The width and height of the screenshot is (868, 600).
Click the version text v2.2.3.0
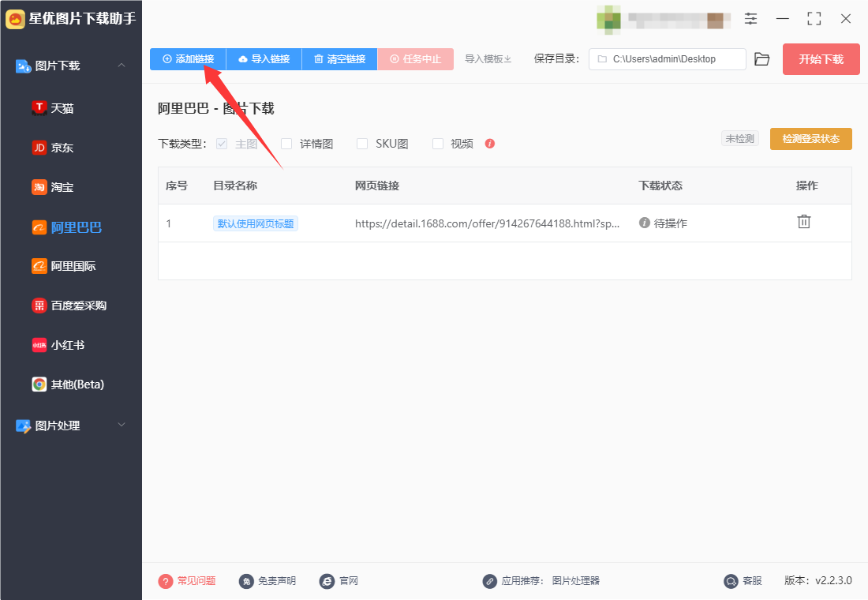(834, 580)
